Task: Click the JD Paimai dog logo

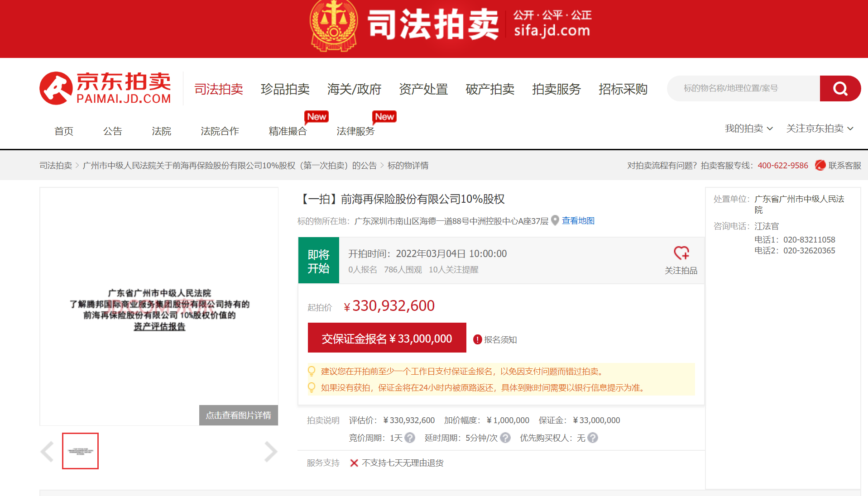Action: [56, 88]
